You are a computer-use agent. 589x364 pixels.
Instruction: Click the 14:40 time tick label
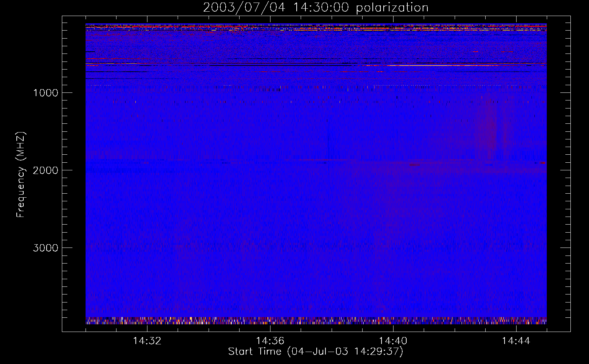(393, 341)
